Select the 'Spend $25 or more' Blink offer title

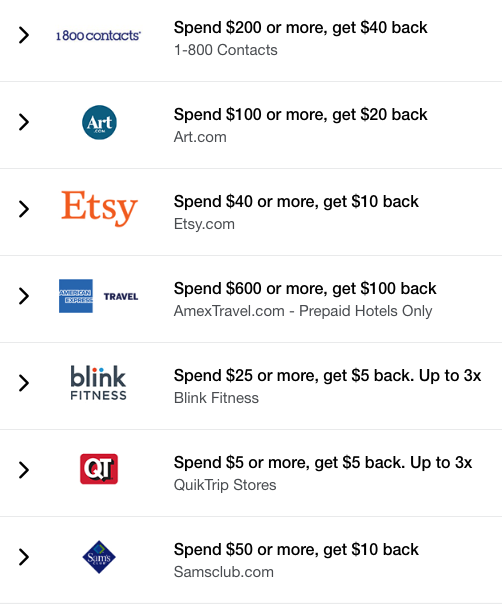(x=327, y=376)
